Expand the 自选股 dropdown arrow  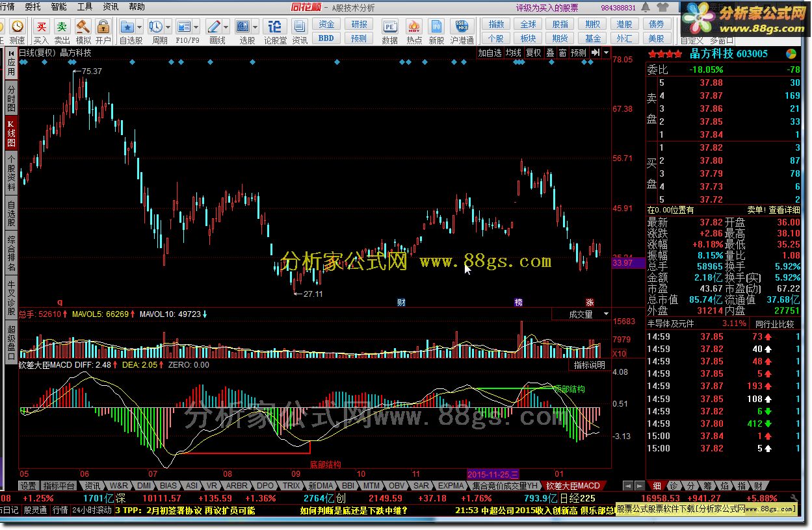pyautogui.click(x=140, y=27)
